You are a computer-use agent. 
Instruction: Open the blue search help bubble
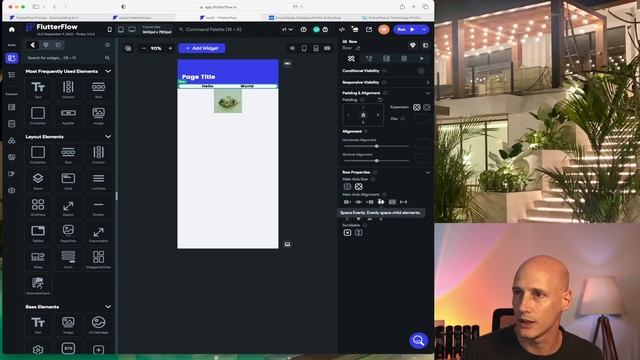(x=418, y=340)
